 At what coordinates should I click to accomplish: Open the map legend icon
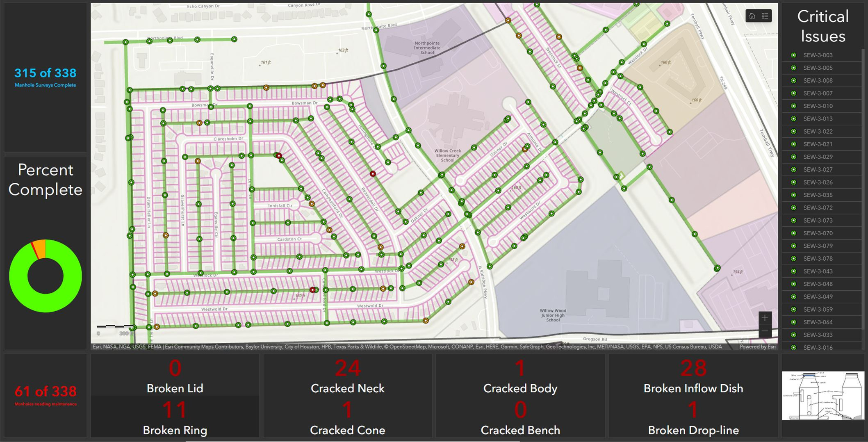pyautogui.click(x=765, y=16)
